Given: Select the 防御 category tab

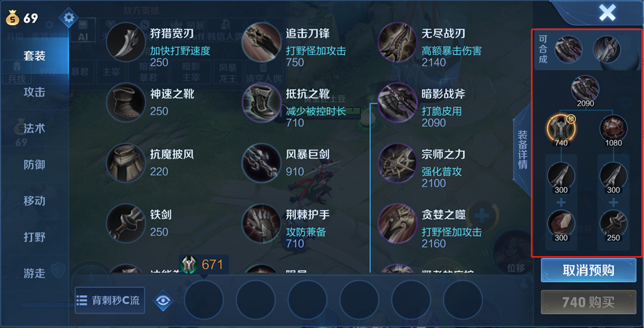Looking at the screenshot, I should point(34,165).
